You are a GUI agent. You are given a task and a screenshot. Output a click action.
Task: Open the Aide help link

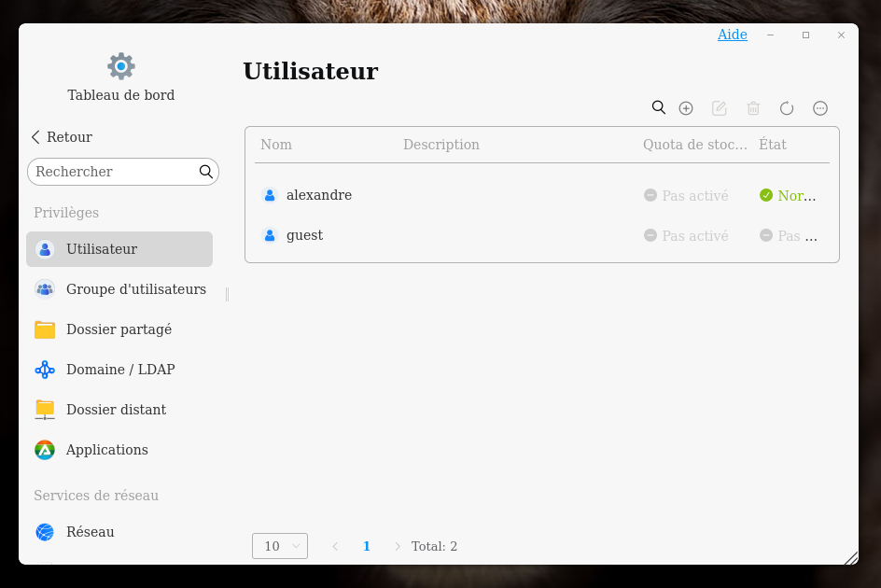click(732, 35)
